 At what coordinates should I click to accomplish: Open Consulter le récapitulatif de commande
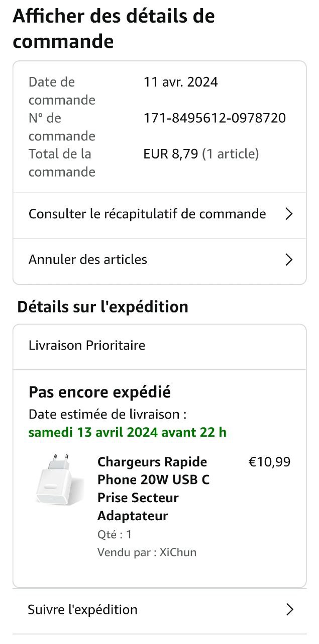(x=147, y=214)
